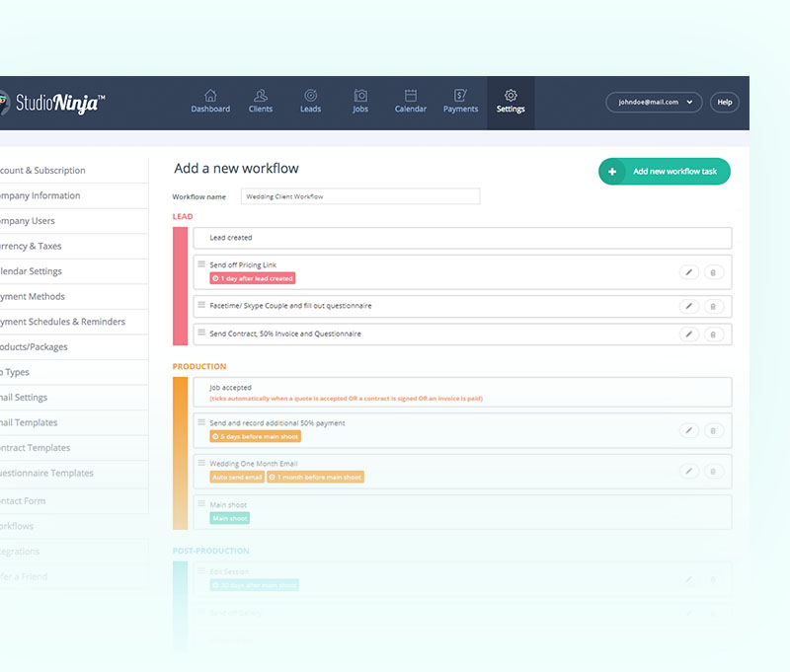790x672 pixels.
Task: Click the Workflow name input field
Action: click(x=360, y=196)
